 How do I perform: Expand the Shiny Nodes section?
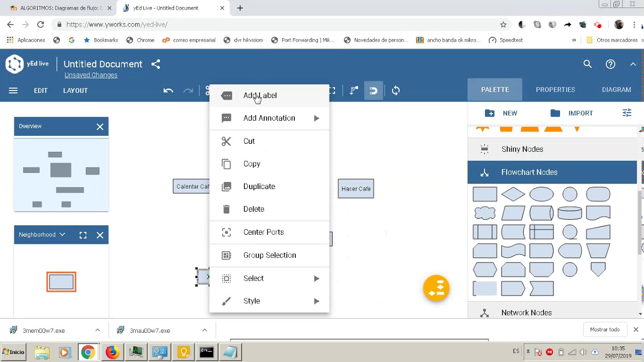click(552, 149)
